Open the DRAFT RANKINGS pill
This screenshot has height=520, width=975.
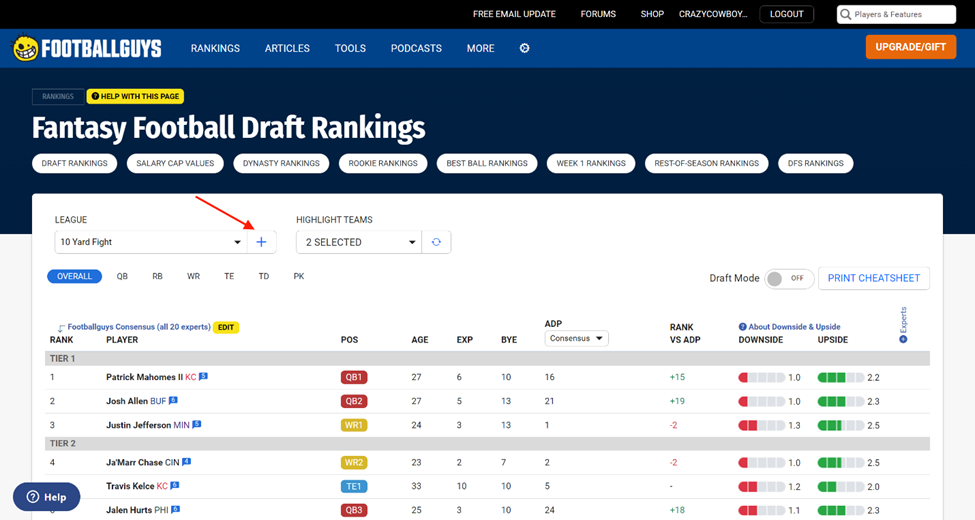pos(75,163)
